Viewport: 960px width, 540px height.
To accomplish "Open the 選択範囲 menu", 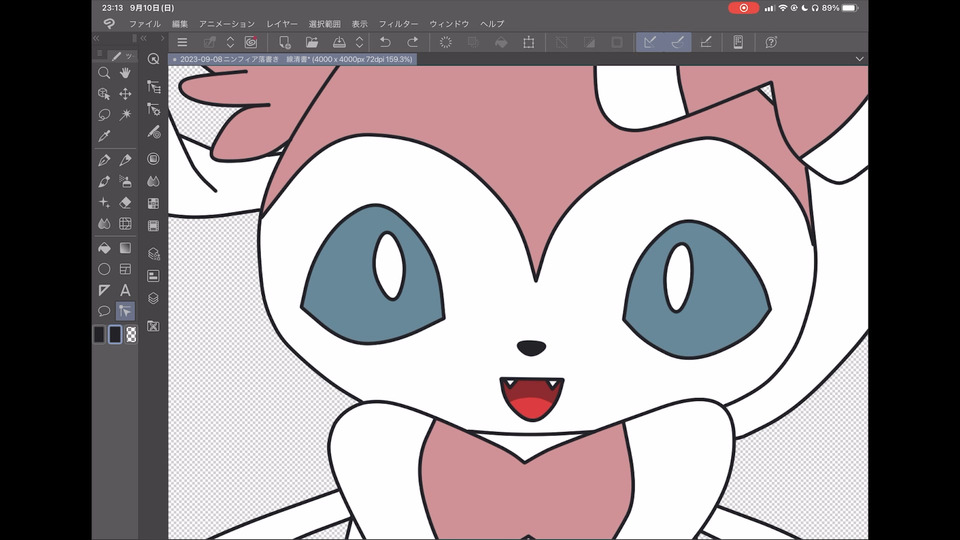I will click(324, 24).
